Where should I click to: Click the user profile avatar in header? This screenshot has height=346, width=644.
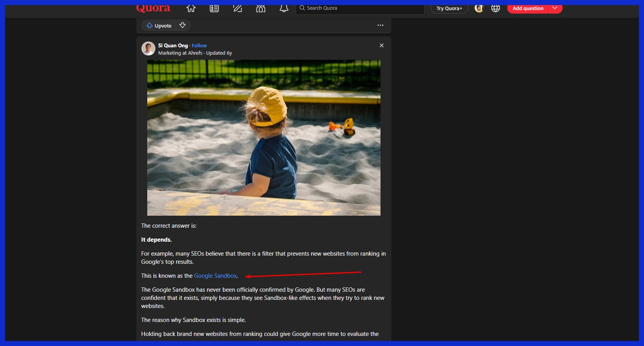pyautogui.click(x=479, y=9)
